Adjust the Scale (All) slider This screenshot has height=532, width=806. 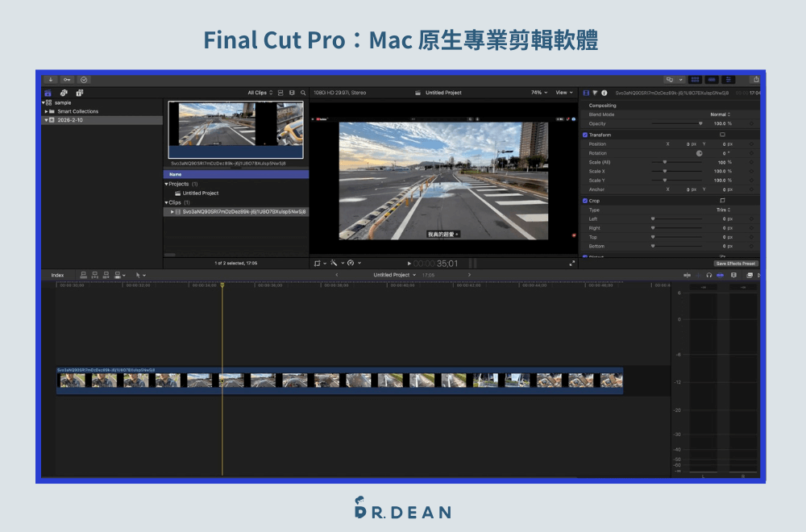click(x=677, y=163)
